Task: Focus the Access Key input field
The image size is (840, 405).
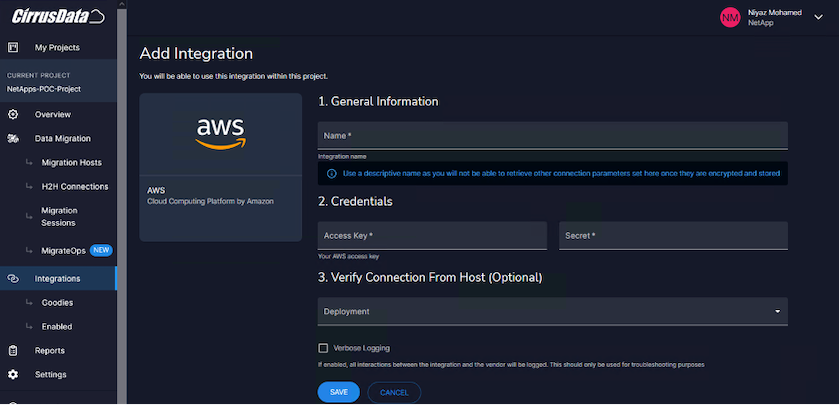Action: 432,236
